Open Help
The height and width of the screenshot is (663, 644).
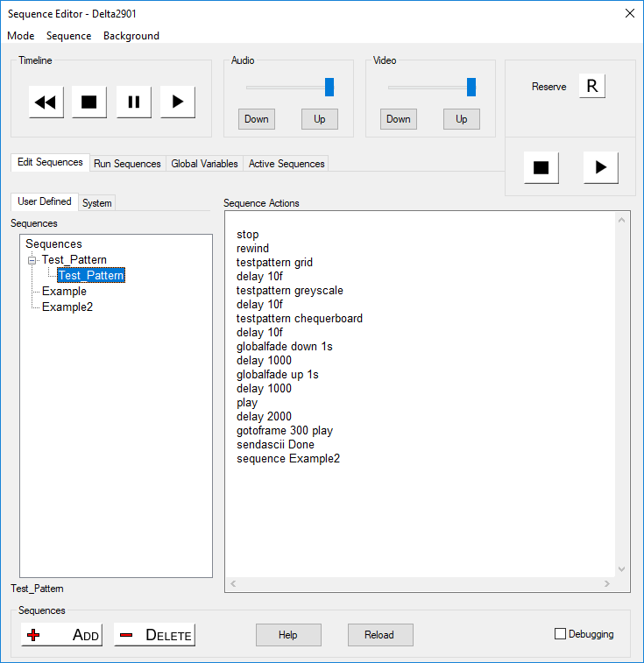288,635
